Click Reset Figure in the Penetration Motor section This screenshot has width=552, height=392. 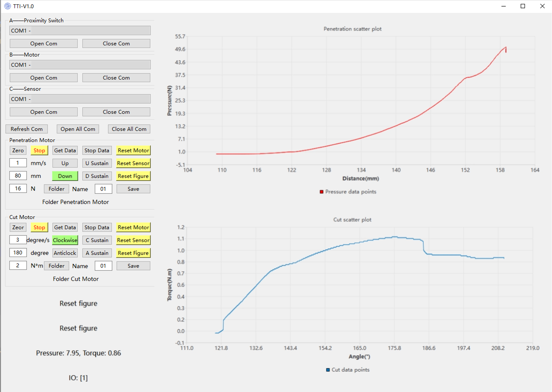click(134, 176)
